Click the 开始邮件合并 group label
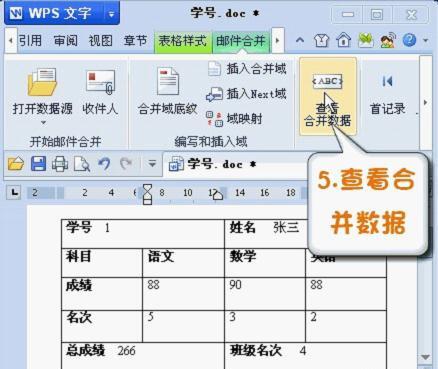The image size is (438, 369). 65,142
